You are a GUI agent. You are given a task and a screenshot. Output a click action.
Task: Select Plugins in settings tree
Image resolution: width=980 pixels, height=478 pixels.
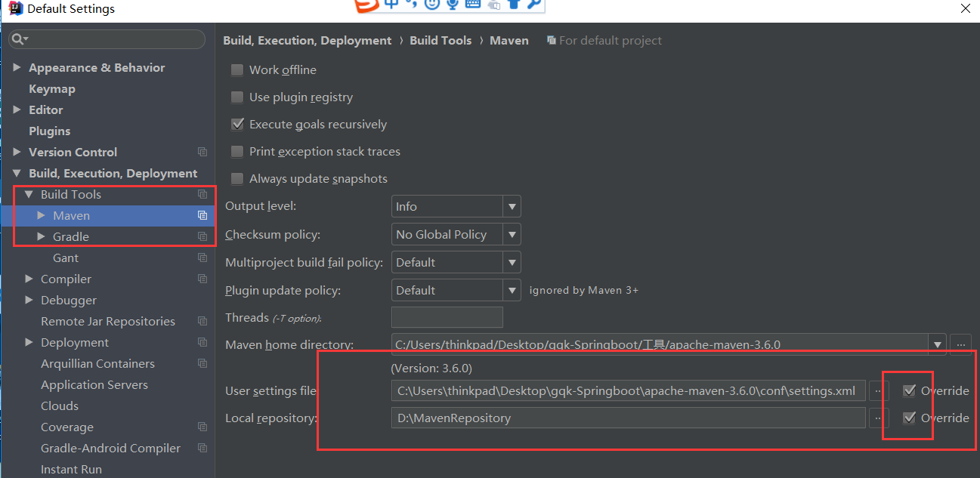pos(50,131)
